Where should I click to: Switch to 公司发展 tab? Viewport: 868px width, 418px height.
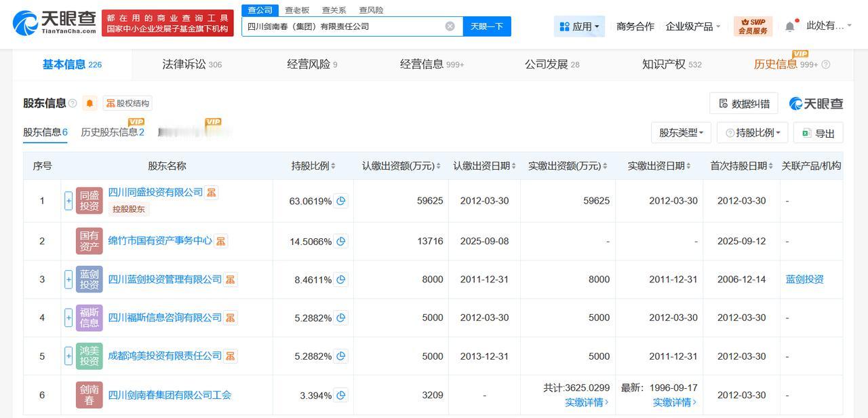(x=552, y=64)
